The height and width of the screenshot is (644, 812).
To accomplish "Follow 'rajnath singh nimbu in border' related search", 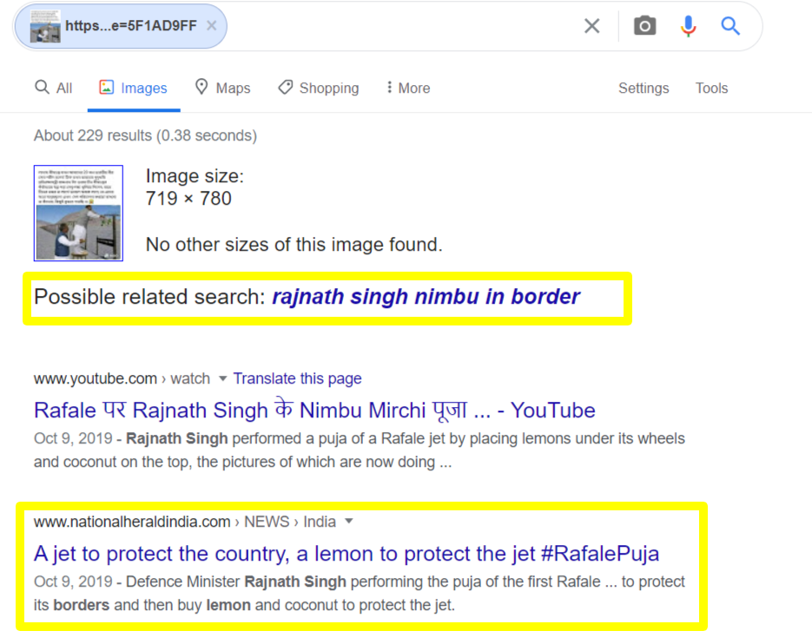I will (426, 297).
